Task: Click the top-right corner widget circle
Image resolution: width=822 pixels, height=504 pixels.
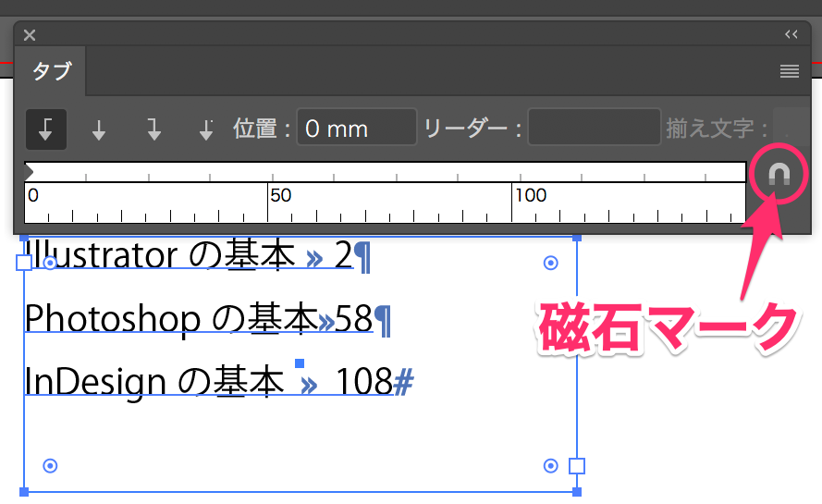Action: (x=550, y=263)
